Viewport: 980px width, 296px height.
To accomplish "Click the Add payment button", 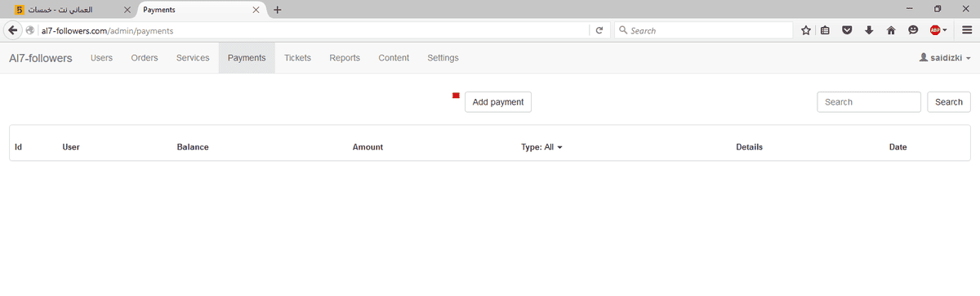I will click(498, 102).
